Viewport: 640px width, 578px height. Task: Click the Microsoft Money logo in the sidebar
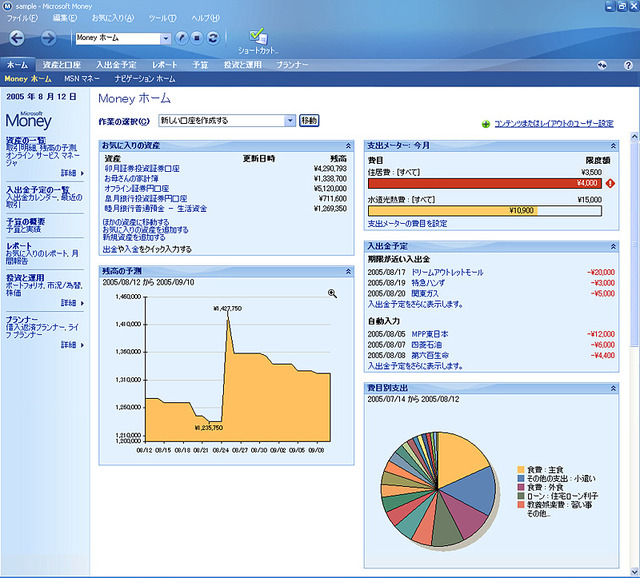[x=29, y=120]
